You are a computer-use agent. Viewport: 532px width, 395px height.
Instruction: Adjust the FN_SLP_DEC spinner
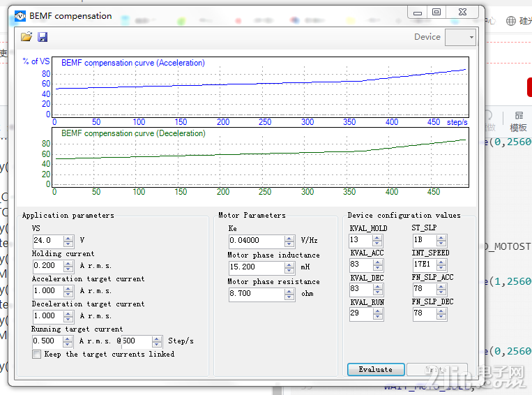[441, 314]
